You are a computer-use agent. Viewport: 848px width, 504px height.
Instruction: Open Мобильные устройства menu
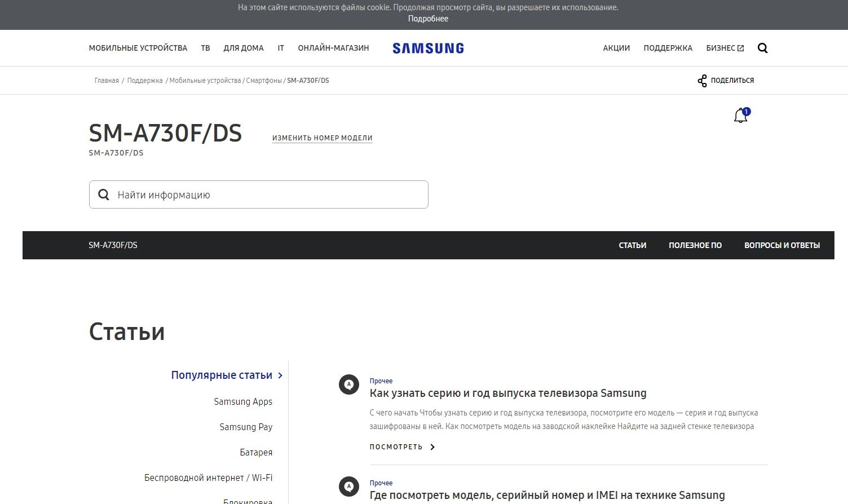click(x=138, y=48)
